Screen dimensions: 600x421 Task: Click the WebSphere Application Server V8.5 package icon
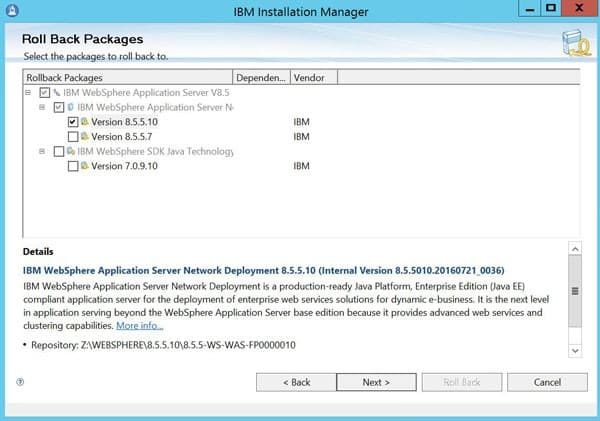click(57, 92)
